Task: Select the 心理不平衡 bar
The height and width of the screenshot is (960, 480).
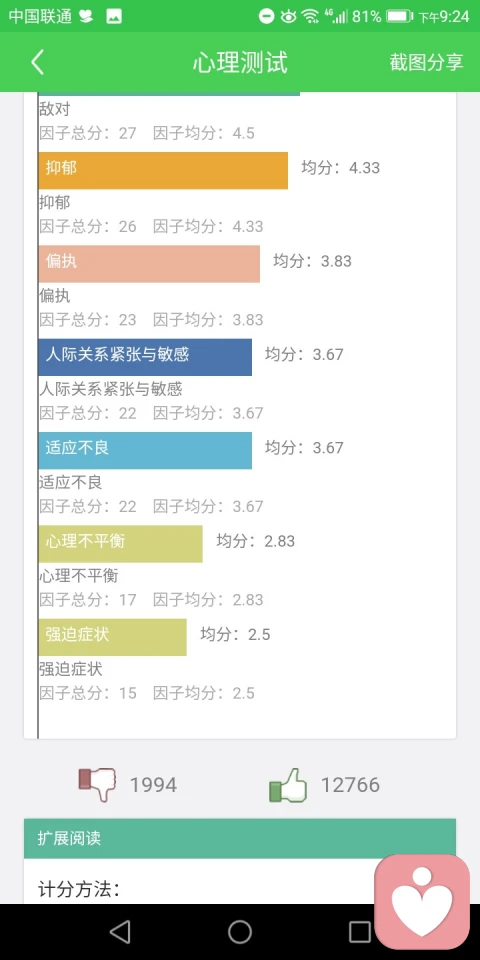Action: click(120, 544)
